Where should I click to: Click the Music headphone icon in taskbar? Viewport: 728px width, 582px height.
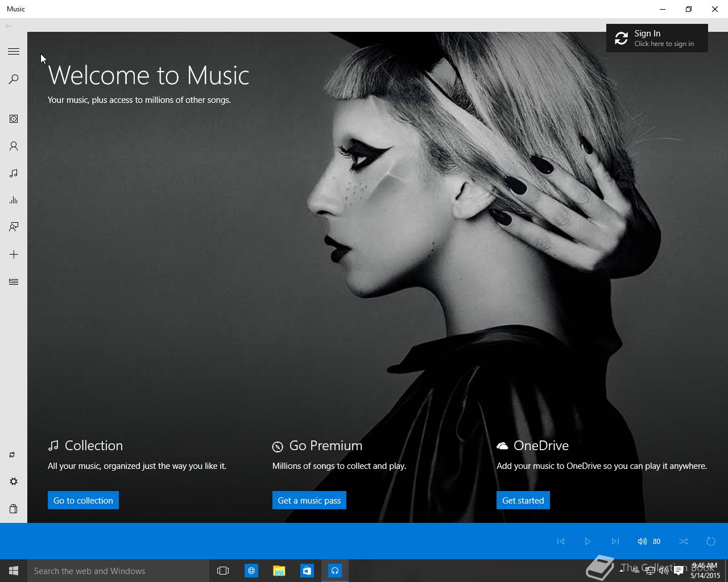coord(335,571)
